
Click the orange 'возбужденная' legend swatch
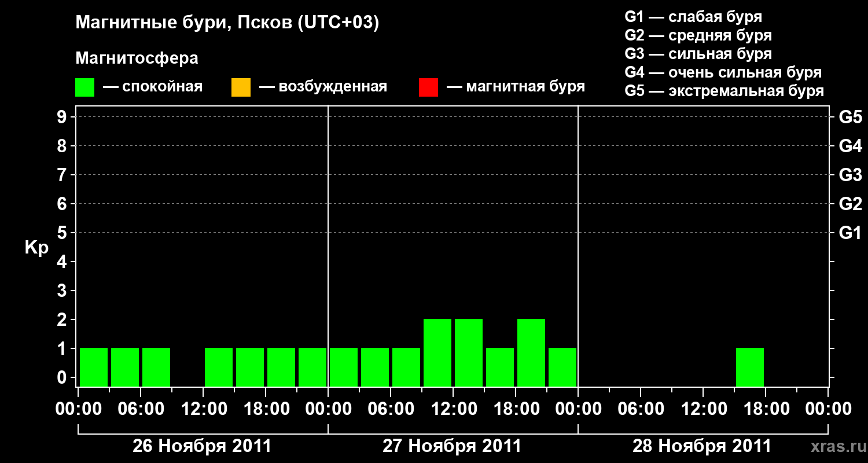(241, 87)
